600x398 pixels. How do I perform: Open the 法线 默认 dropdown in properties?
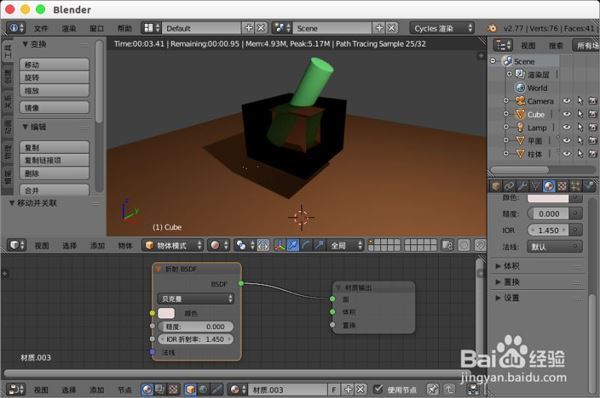pos(554,247)
